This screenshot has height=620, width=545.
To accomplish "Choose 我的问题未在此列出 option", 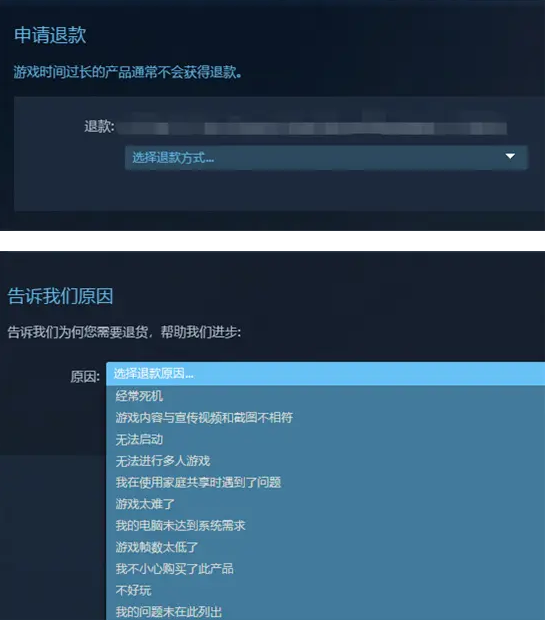I will [325, 611].
